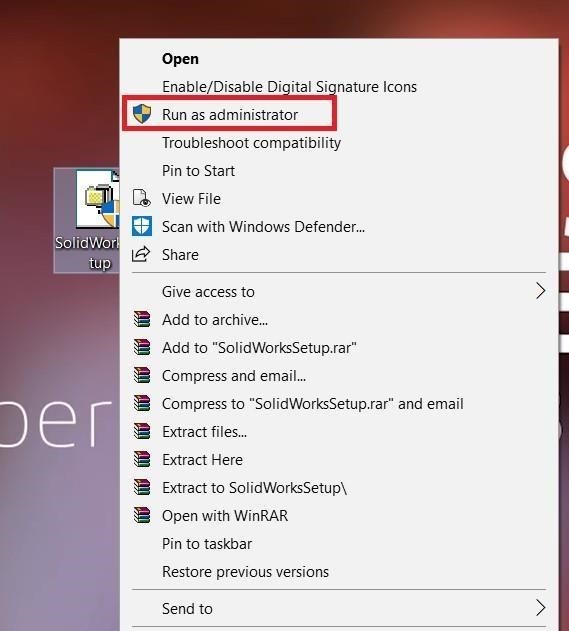Click the Share arrow icon
Screen dimensions: 569x631
tap(141, 254)
